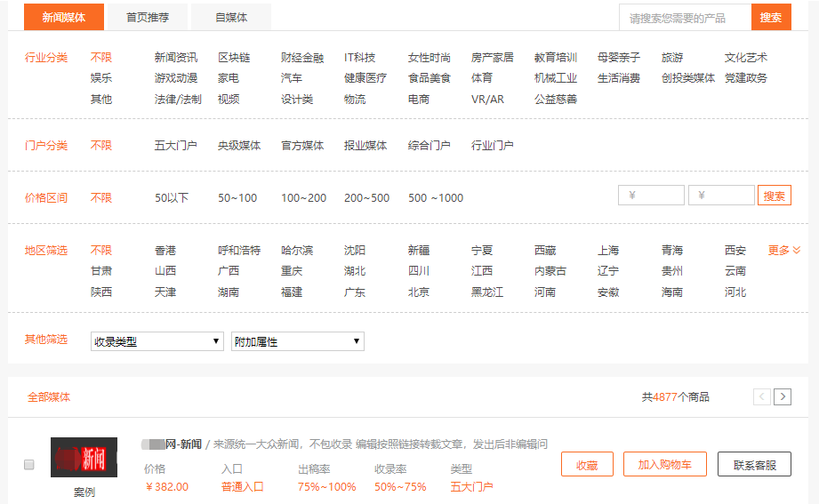Screen dimensions: 819x504
Task: Click the next page arrow button
Action: [x=783, y=396]
